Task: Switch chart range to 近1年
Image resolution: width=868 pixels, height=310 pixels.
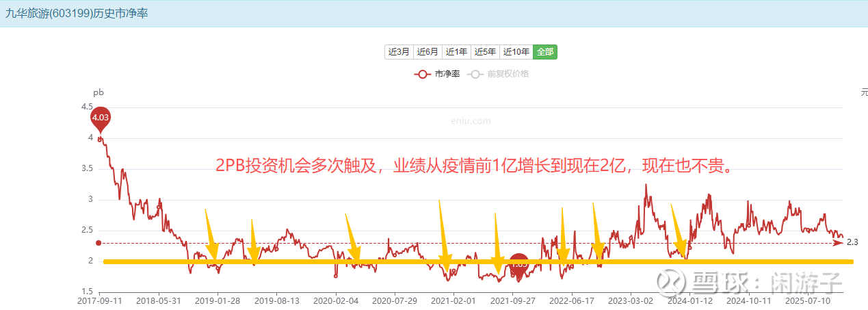Action: pyautogui.click(x=456, y=52)
